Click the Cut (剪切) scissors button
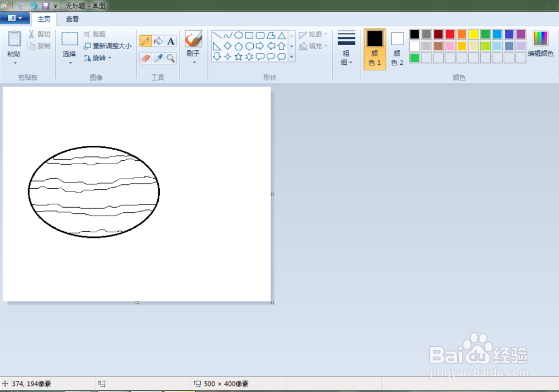This screenshot has width=559, height=392. (39, 34)
